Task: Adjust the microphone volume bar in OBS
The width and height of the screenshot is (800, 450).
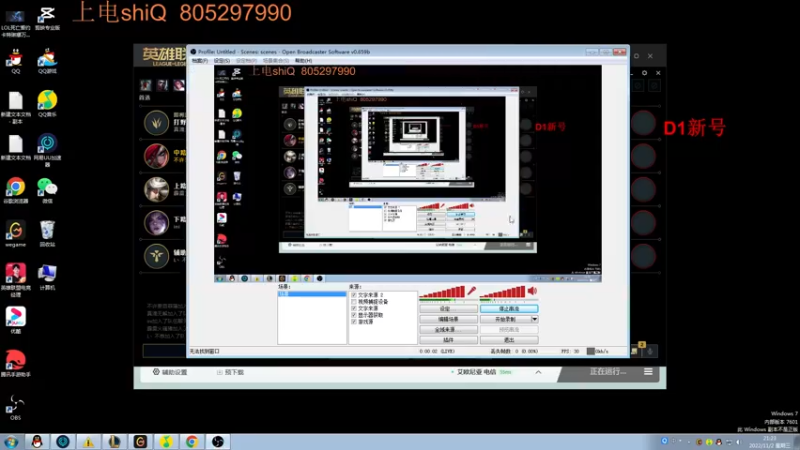Action: (x=442, y=292)
